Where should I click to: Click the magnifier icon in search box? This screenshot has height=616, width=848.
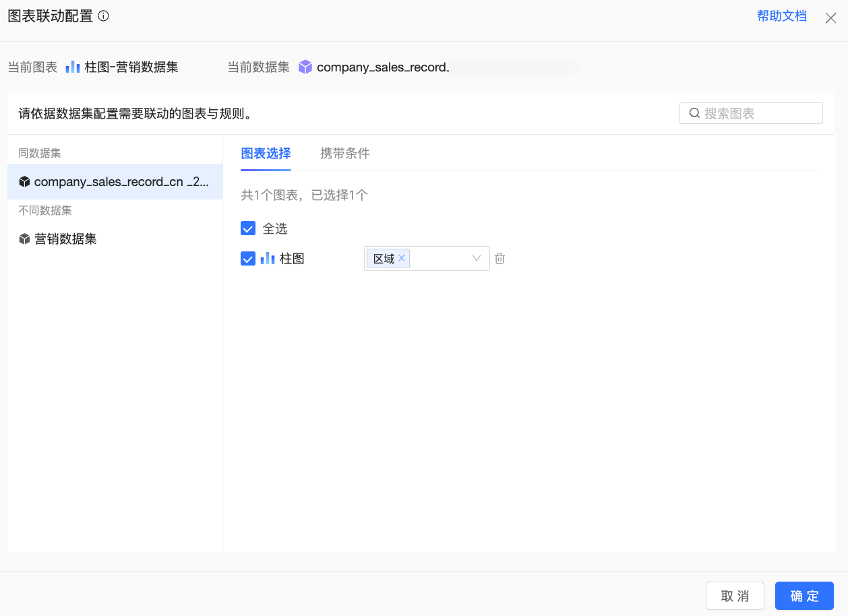[694, 113]
